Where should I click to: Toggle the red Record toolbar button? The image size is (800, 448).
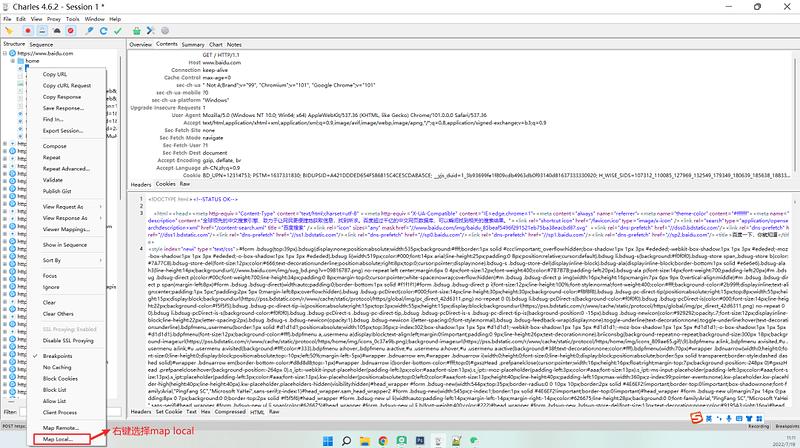[28, 31]
